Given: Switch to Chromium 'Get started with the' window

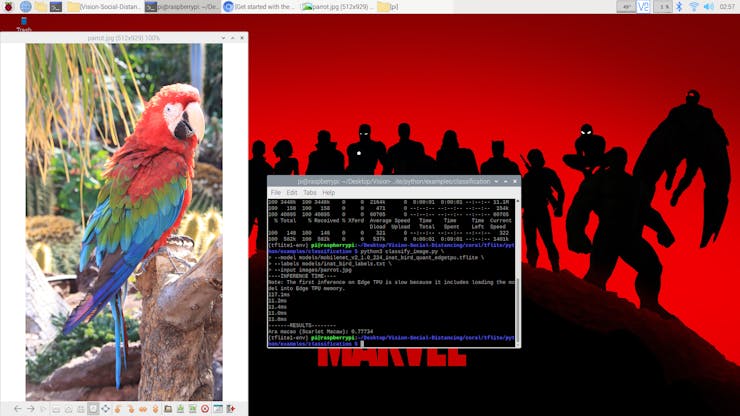Looking at the screenshot, I should pos(259,7).
